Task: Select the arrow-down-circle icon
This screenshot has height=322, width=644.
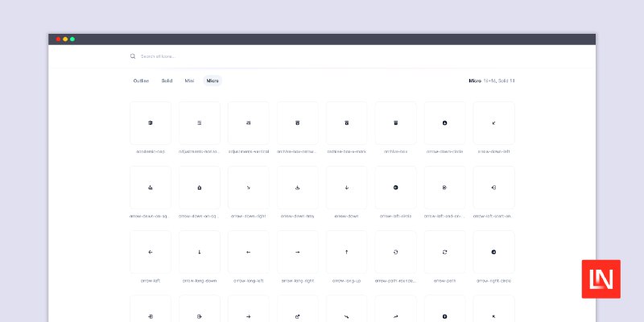Action: [445, 123]
